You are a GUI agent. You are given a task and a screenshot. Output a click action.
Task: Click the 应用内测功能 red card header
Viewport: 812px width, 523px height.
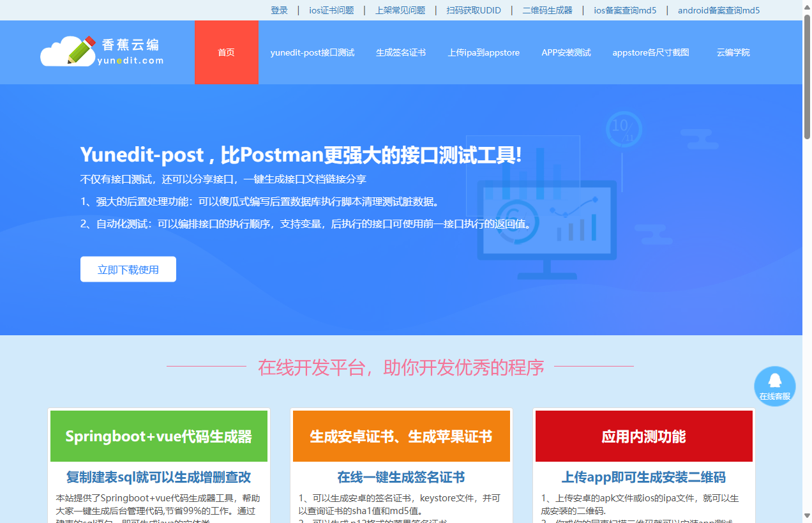(643, 436)
